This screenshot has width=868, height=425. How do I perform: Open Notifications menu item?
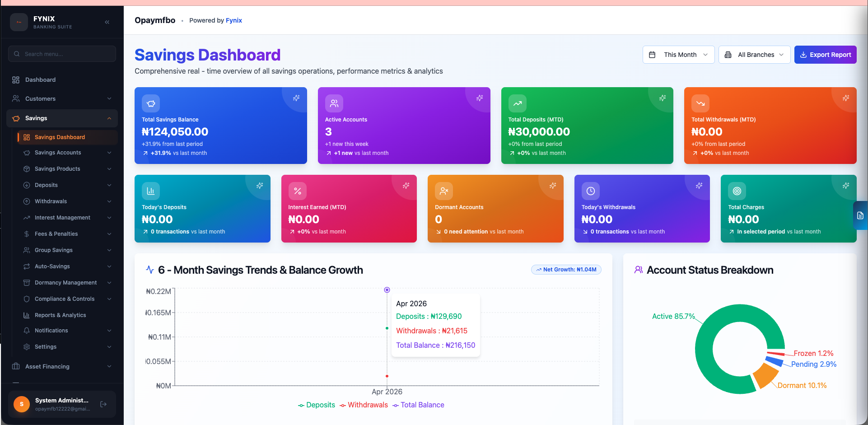point(67,331)
